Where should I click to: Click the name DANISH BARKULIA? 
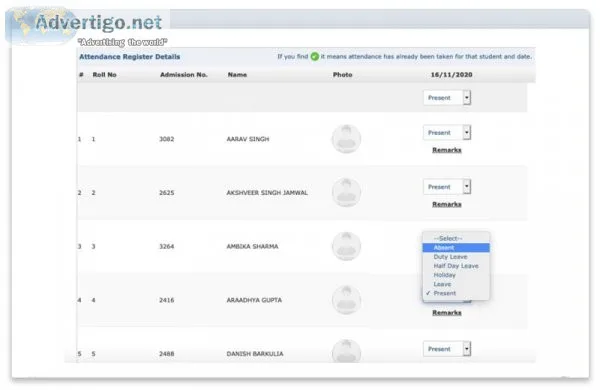point(255,354)
